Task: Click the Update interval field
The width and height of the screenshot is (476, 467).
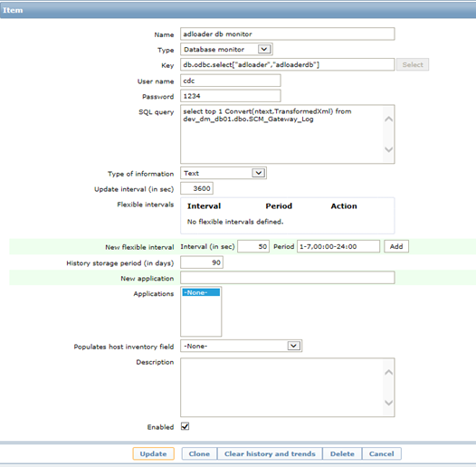Action: (196, 188)
